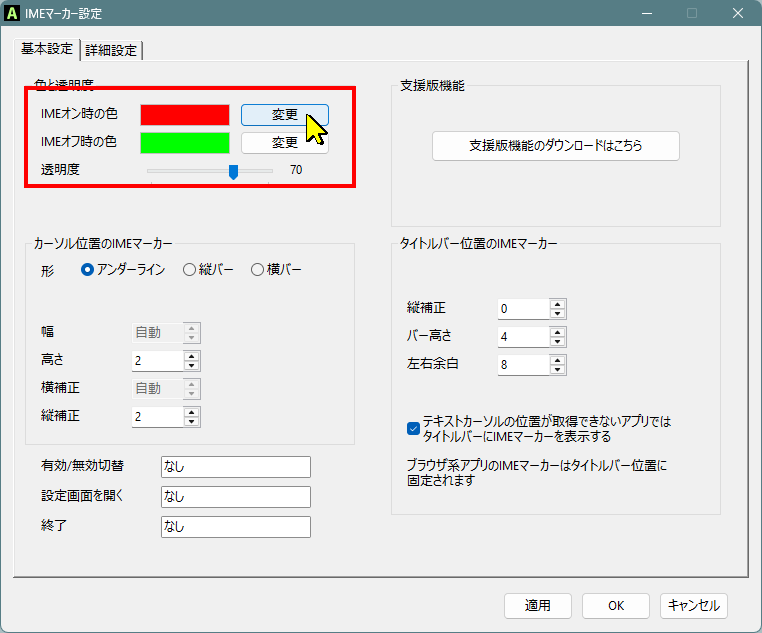The width and height of the screenshot is (762, 633).
Task: Minimize the IMEマーカー設定 window
Action: click(x=646, y=13)
